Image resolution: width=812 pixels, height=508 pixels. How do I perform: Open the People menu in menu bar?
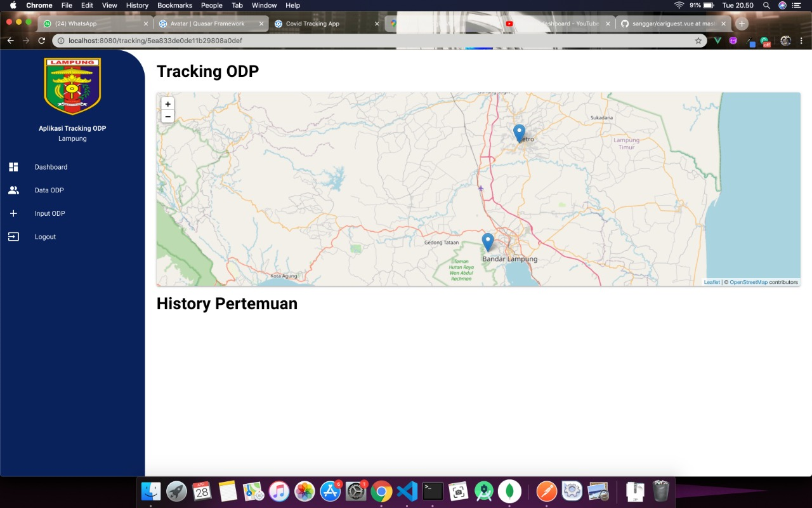[x=212, y=5]
